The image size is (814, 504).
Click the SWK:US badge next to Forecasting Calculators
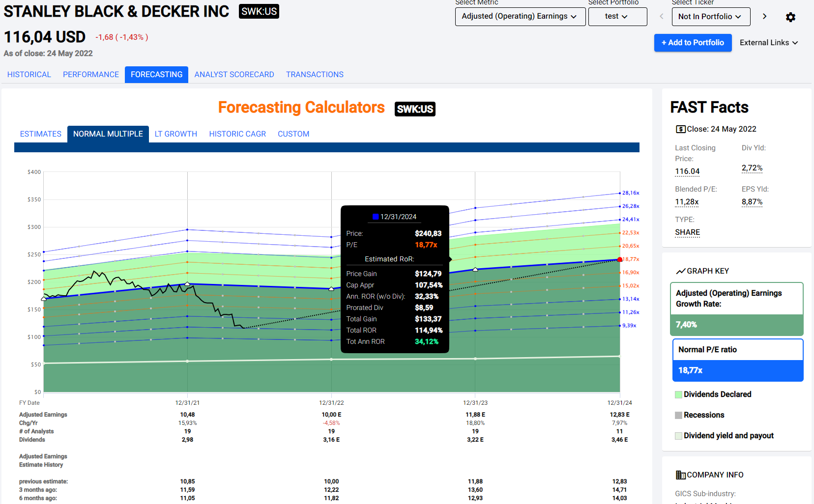[x=415, y=109]
